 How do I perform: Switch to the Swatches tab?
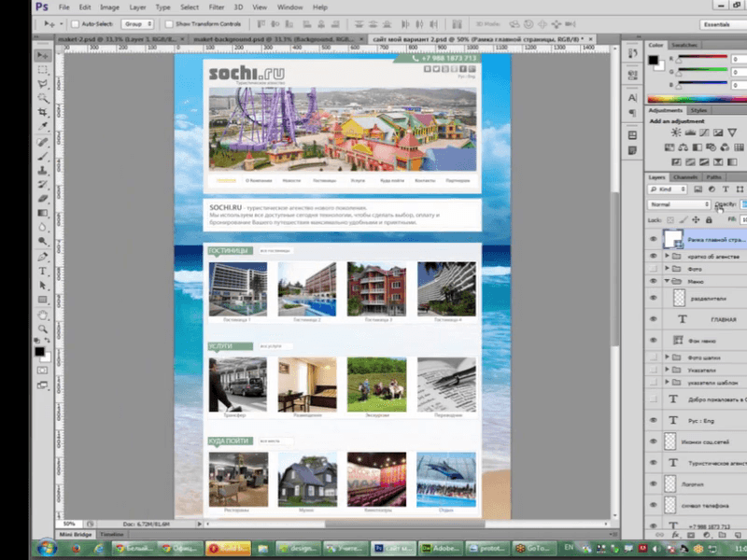tap(684, 45)
